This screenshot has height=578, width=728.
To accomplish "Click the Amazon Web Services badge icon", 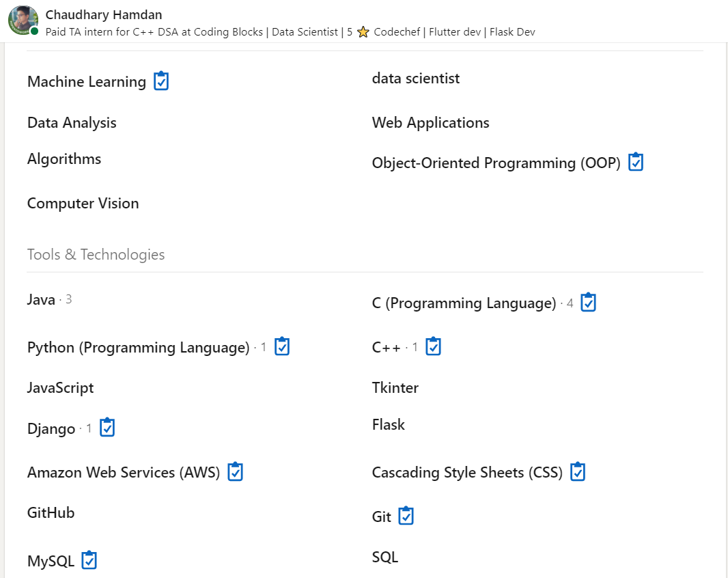I will 236,472.
